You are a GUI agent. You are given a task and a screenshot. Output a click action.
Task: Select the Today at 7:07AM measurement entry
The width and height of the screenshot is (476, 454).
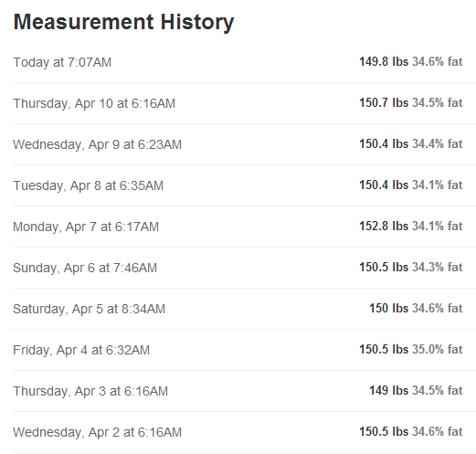tap(244, 62)
